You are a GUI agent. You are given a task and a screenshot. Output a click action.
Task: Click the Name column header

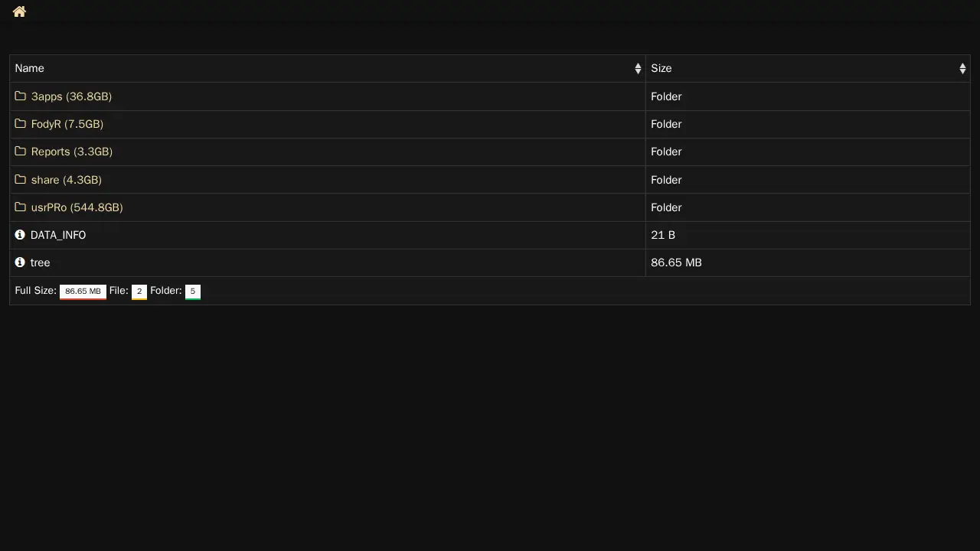click(30, 69)
